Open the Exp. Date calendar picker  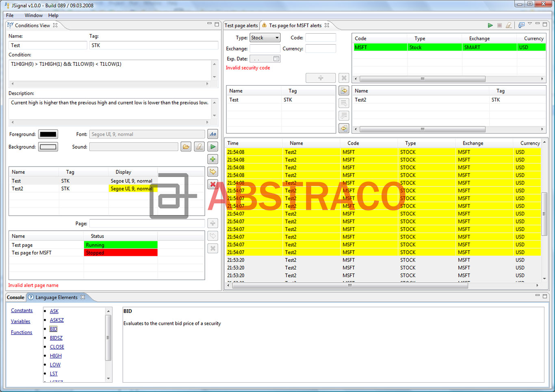tap(277, 58)
